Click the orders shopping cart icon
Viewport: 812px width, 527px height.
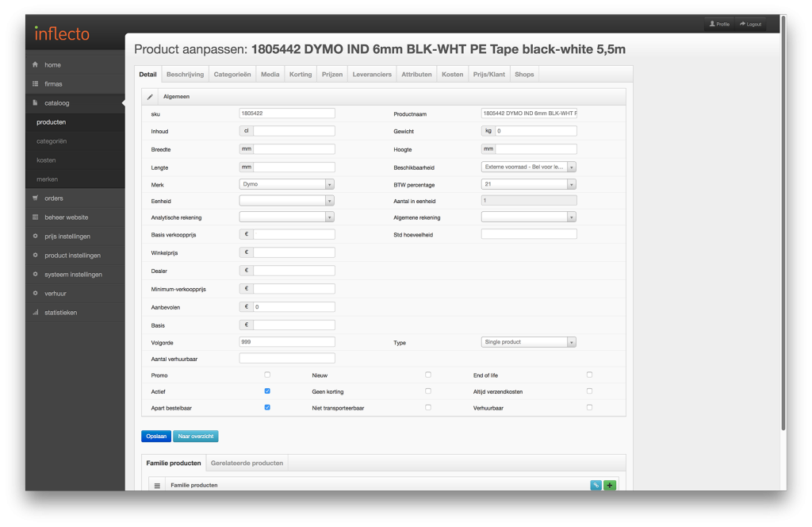(x=36, y=198)
